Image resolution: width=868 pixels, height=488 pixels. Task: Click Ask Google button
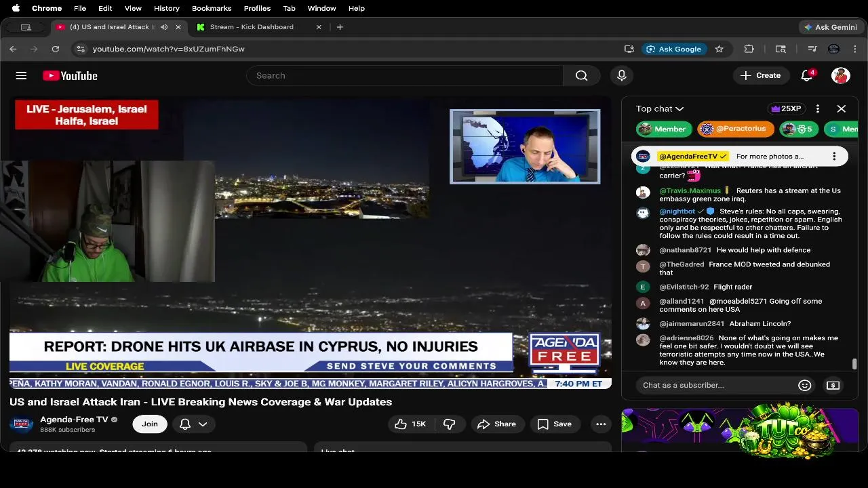pyautogui.click(x=674, y=49)
